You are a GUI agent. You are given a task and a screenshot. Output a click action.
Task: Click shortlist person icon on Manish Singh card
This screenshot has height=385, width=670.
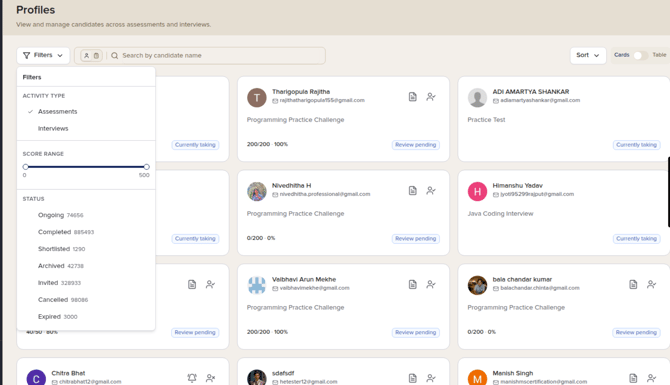651,378
